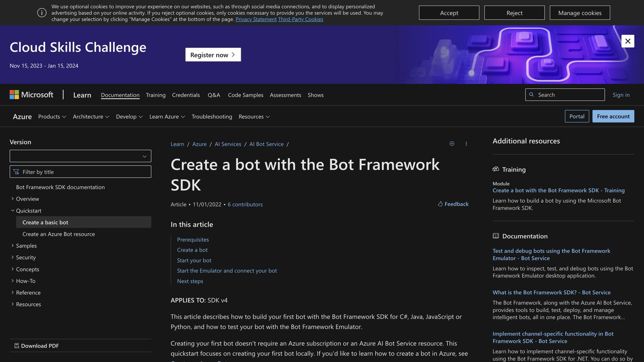Click the Filter by title input field
Screen dimensions: 644x362
pos(80,172)
